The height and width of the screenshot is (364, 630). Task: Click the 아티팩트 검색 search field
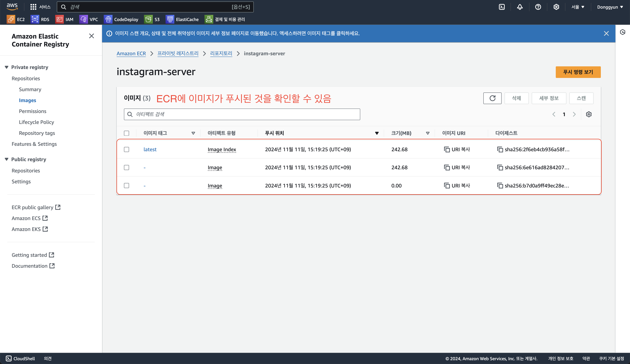pos(242,114)
